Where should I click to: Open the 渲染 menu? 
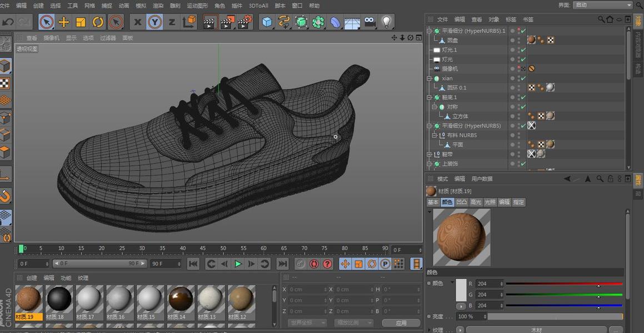(x=158, y=6)
